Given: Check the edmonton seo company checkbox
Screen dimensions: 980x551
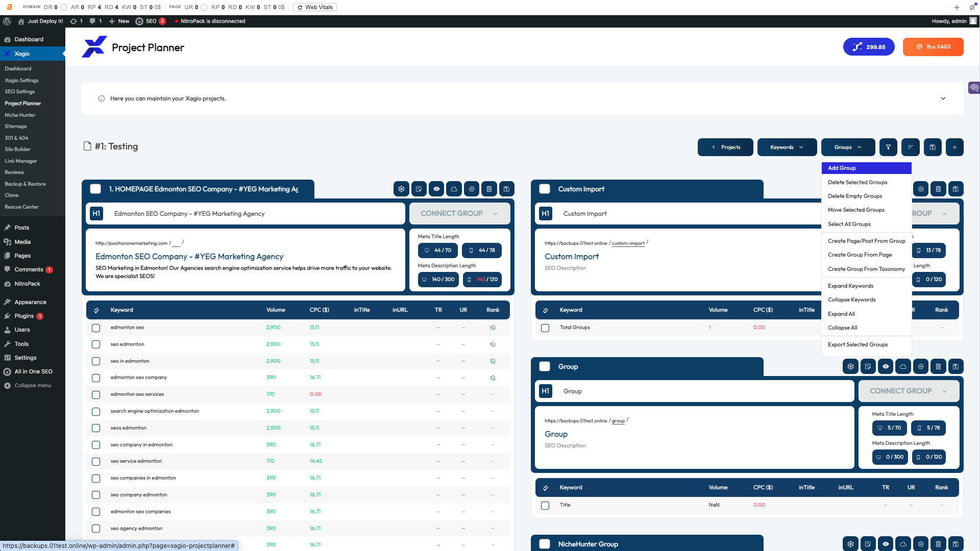Looking at the screenshot, I should [x=96, y=378].
